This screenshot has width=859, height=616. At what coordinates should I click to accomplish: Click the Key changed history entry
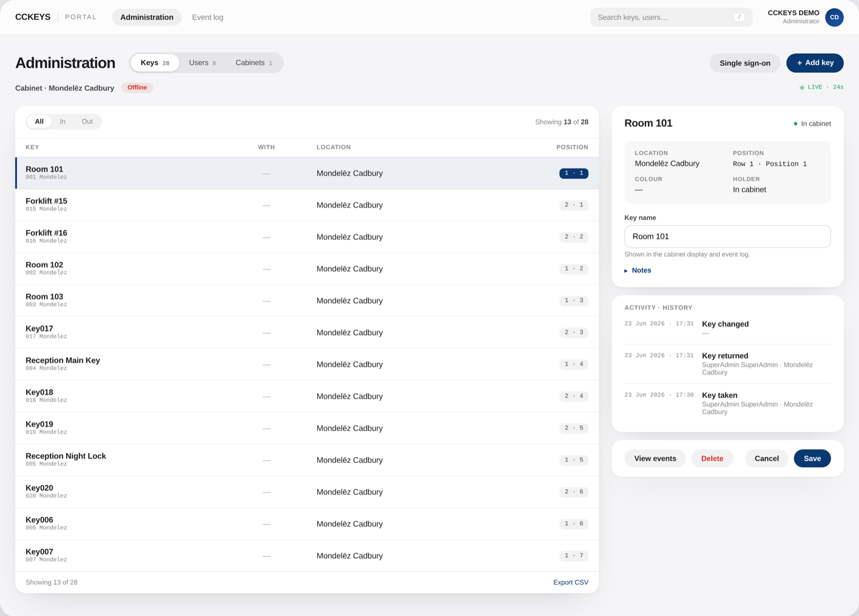pos(727,328)
